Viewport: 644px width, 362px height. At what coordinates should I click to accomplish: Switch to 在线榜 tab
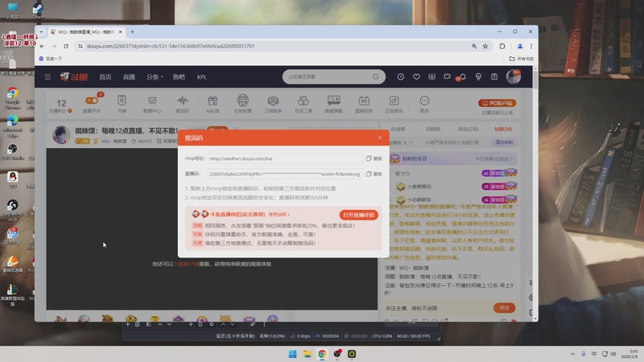coord(398,129)
